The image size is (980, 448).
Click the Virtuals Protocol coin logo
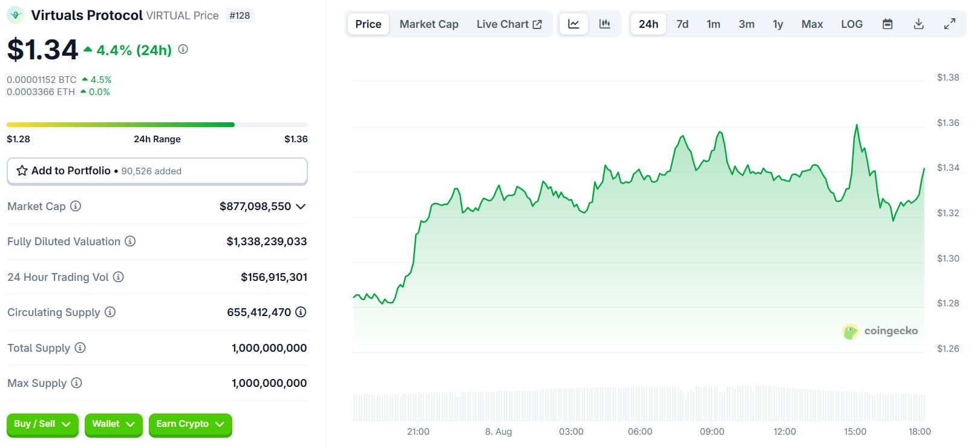[16, 15]
